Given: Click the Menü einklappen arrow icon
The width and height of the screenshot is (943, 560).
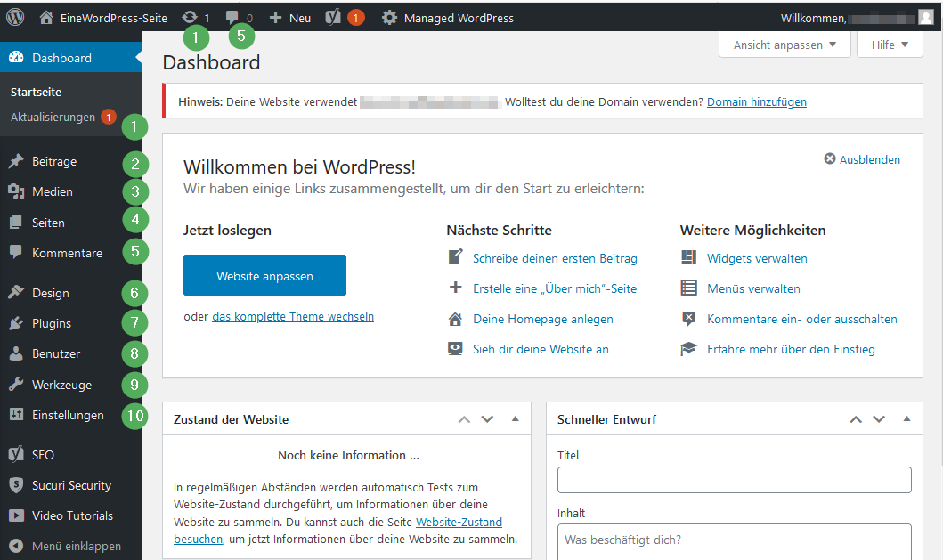Looking at the screenshot, I should click(x=16, y=546).
